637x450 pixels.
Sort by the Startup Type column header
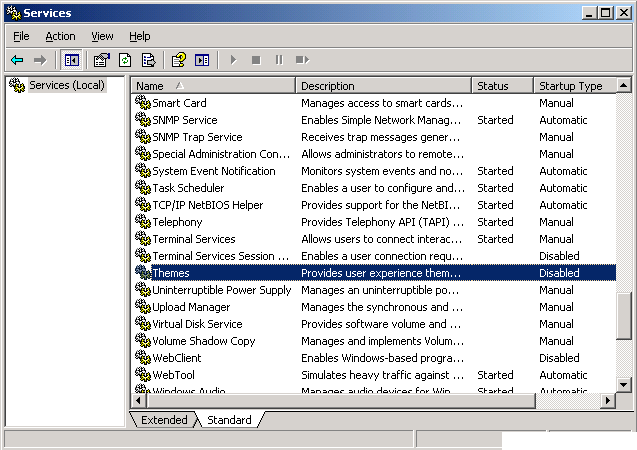point(570,86)
